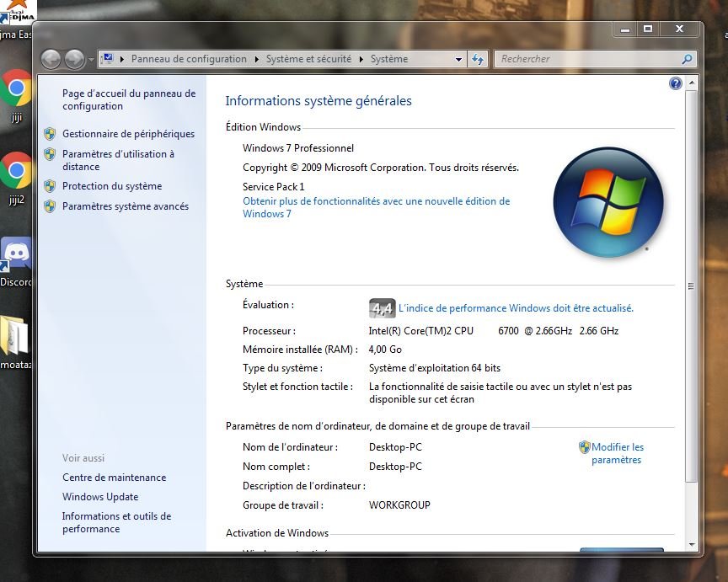This screenshot has width=728, height=582.
Task: Open Chrome jiji desktop shortcut
Action: (x=16, y=96)
